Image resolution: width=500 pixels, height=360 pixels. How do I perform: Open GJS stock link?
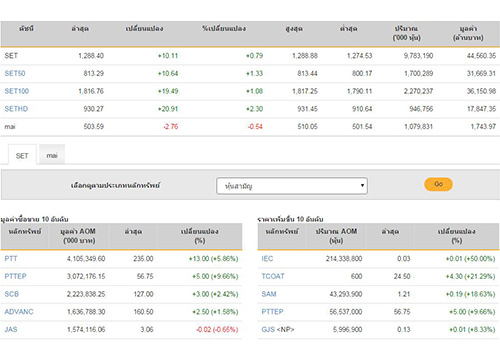click(268, 329)
